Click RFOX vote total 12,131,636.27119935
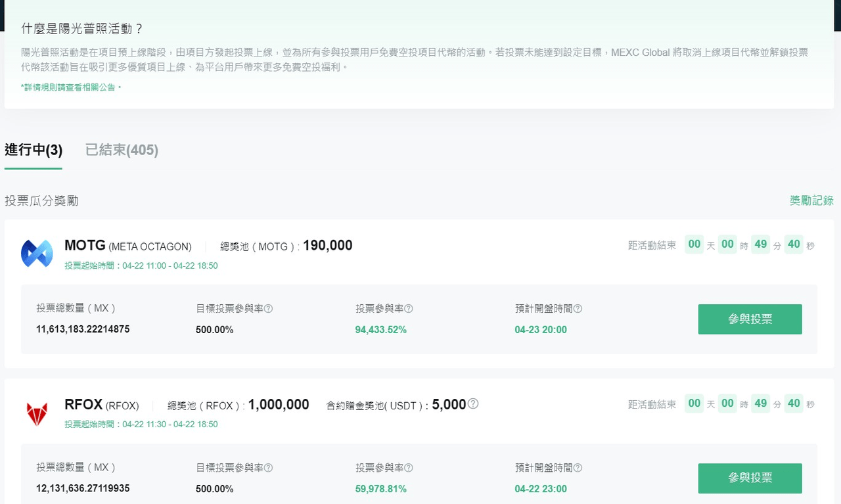 click(83, 489)
